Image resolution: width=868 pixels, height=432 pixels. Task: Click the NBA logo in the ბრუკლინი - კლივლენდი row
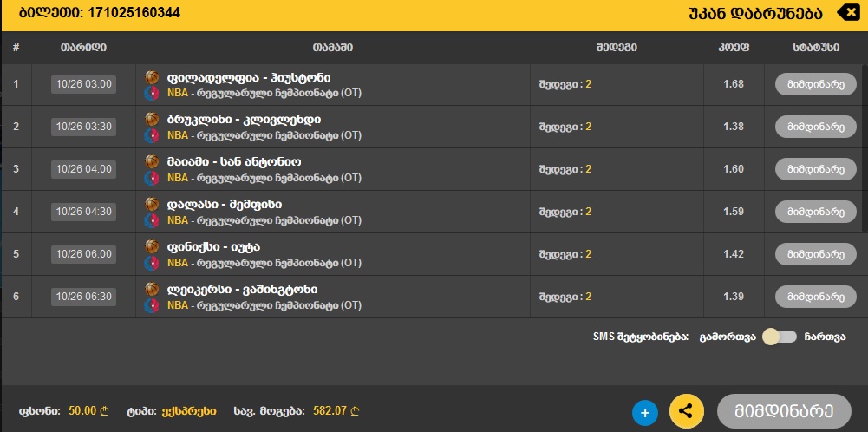coord(151,135)
